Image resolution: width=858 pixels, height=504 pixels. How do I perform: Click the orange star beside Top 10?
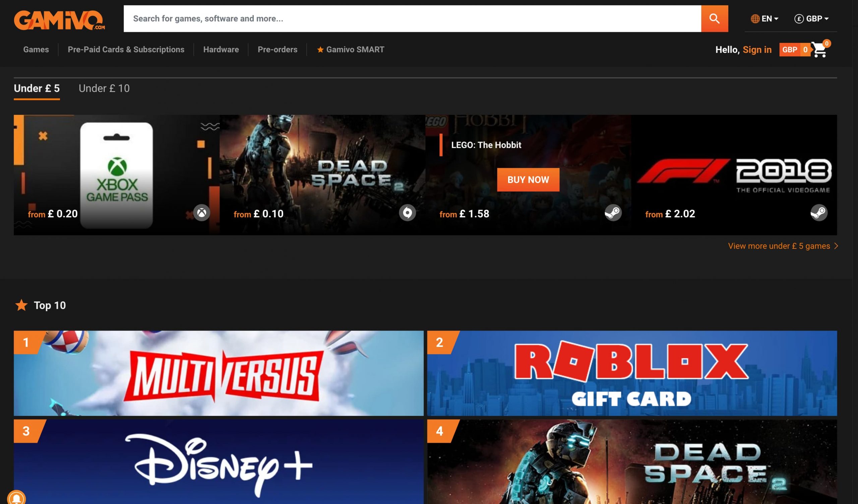pyautogui.click(x=21, y=305)
